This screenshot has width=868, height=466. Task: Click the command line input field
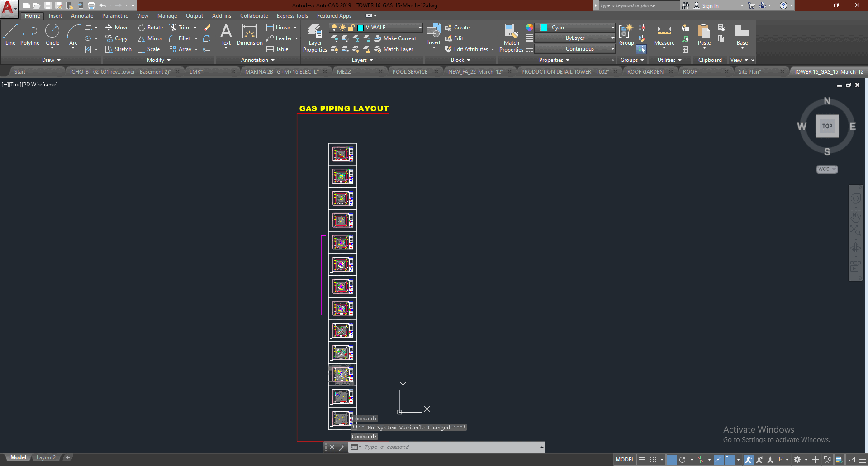[x=448, y=447]
